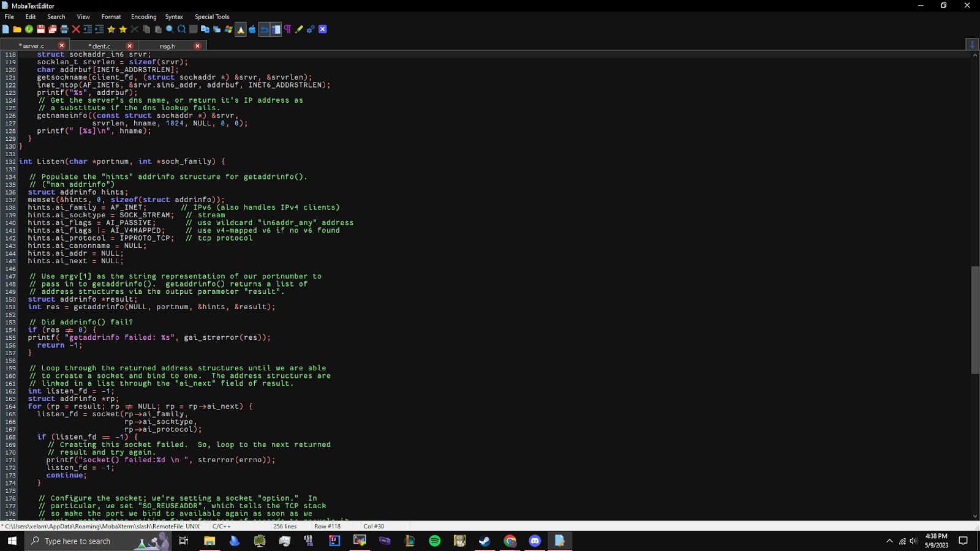This screenshot has height=551, width=980.
Task: Click the scissors cut icon
Action: coord(135,29)
